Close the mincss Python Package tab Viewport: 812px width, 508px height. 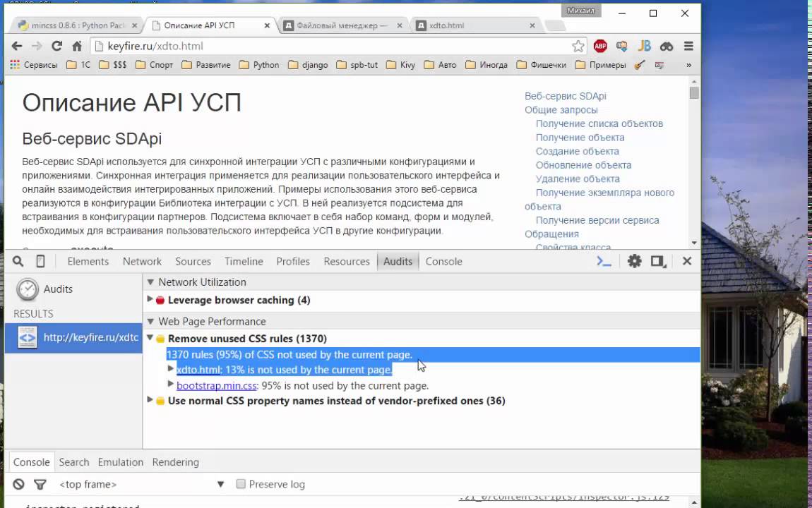[x=135, y=25]
